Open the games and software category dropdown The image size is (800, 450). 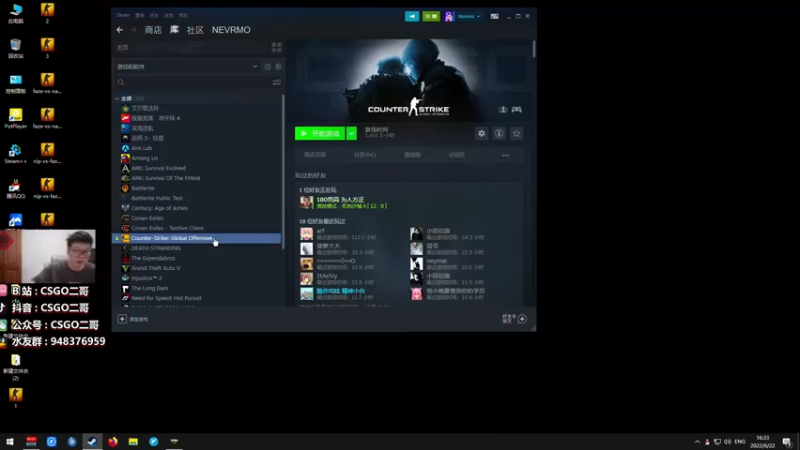coord(187,67)
